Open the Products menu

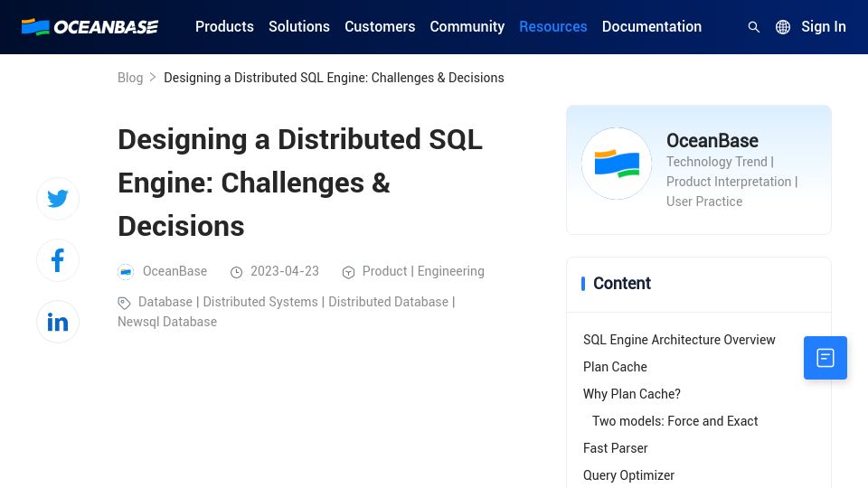tap(224, 26)
